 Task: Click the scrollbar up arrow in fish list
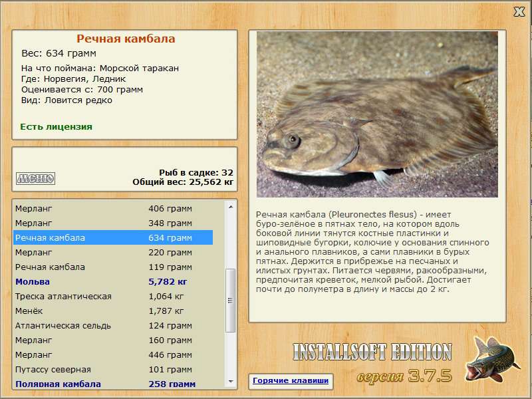click(231, 207)
